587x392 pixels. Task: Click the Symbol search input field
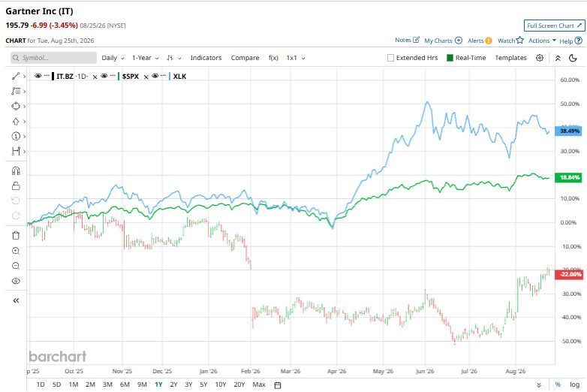pyautogui.click(x=53, y=58)
